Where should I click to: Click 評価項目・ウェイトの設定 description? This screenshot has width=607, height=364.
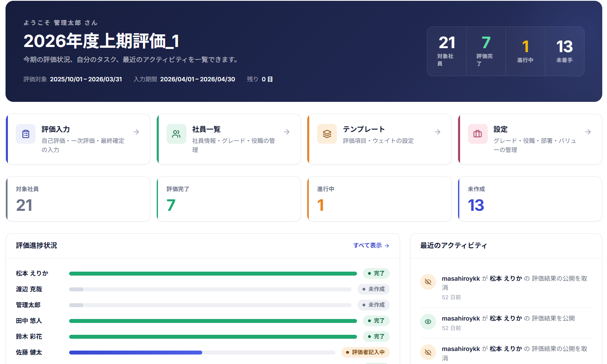(x=378, y=141)
